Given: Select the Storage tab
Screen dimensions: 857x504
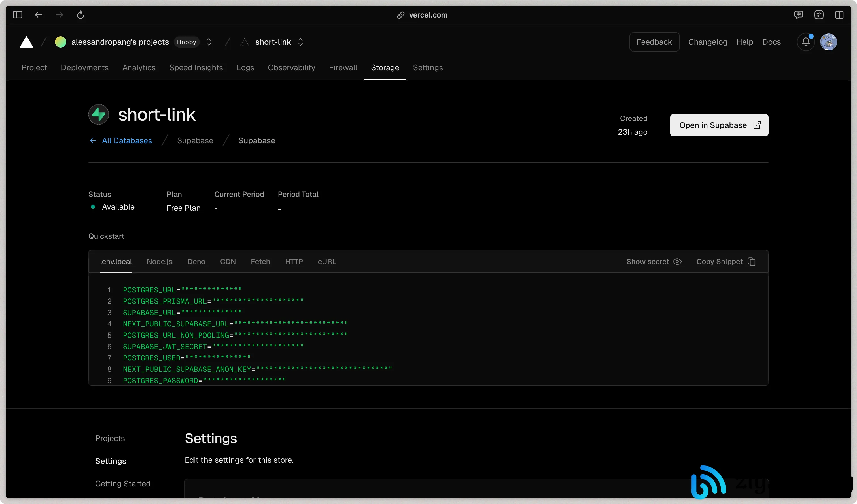Looking at the screenshot, I should point(385,68).
